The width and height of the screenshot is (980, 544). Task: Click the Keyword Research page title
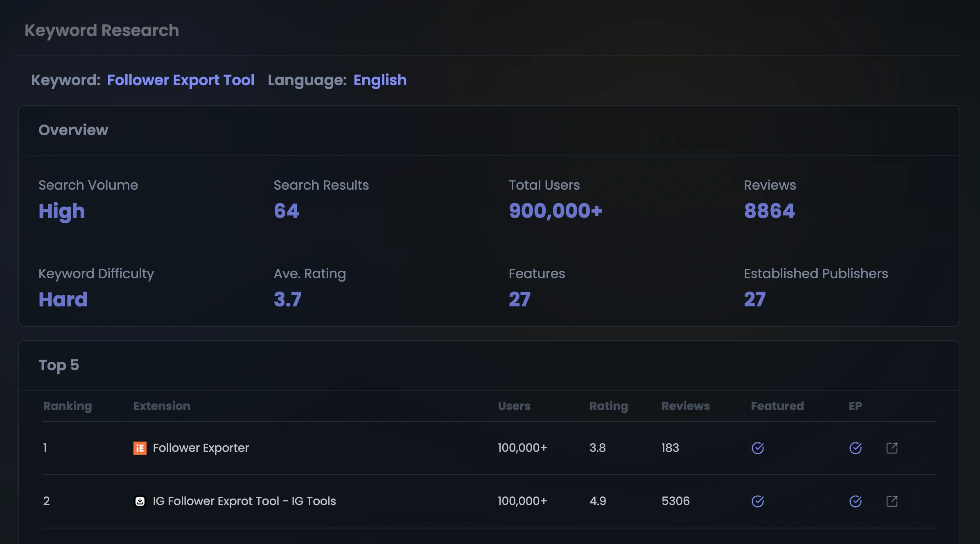click(x=102, y=30)
